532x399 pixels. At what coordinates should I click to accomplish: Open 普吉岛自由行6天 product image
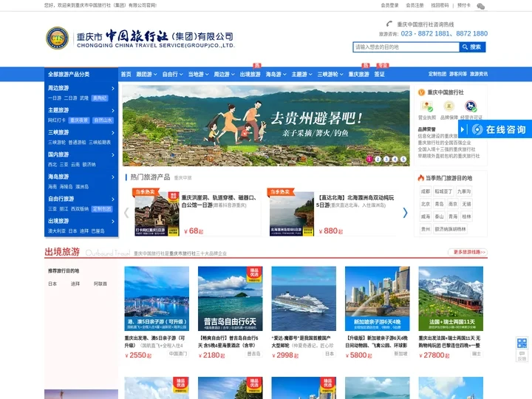click(230, 299)
